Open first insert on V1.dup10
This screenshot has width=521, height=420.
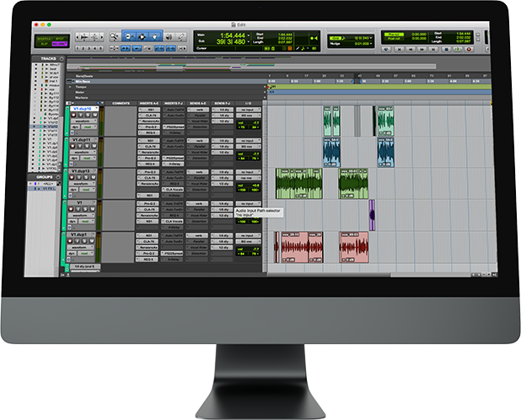(149, 110)
